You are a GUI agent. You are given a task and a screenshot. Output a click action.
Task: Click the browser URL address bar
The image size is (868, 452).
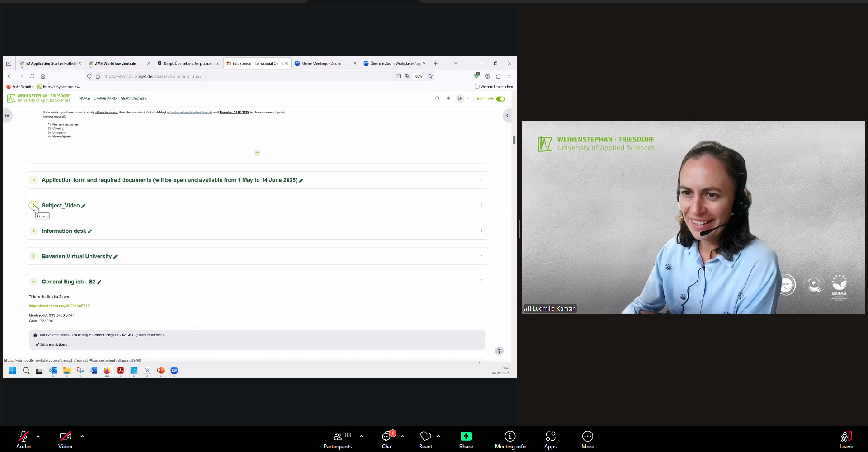click(244, 76)
